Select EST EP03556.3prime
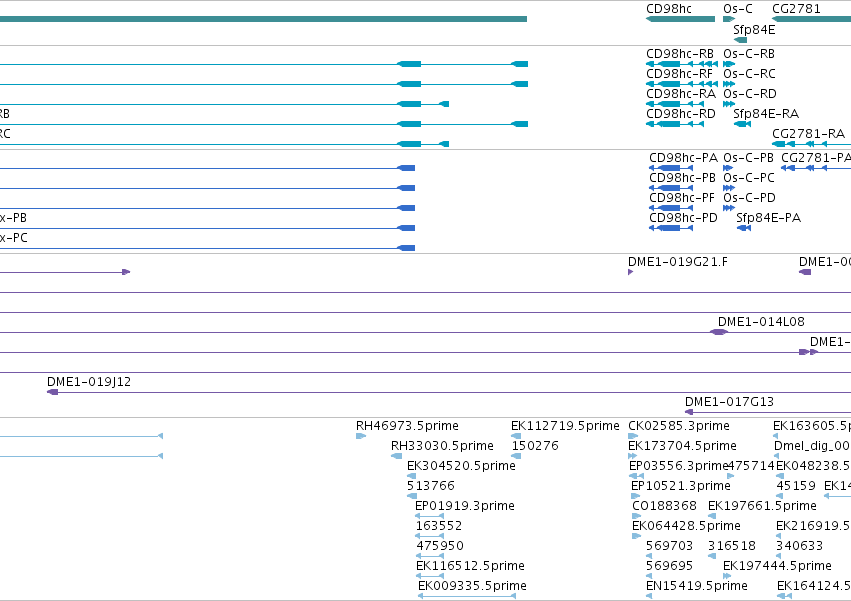 (x=678, y=466)
